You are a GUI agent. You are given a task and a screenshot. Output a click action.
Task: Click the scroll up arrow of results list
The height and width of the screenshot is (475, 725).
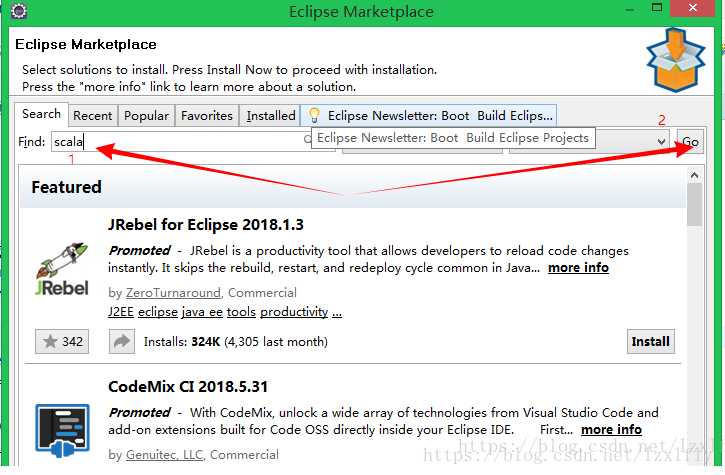tap(694, 175)
